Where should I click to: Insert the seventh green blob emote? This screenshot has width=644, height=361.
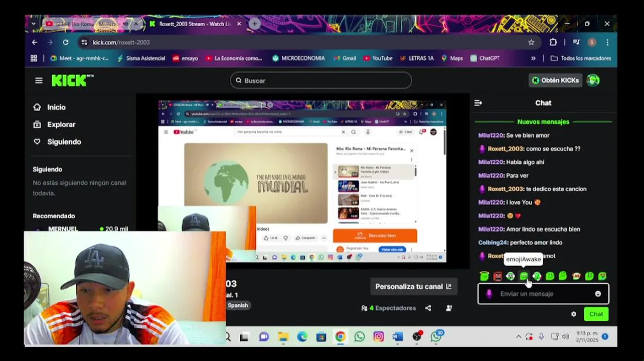[563, 276]
